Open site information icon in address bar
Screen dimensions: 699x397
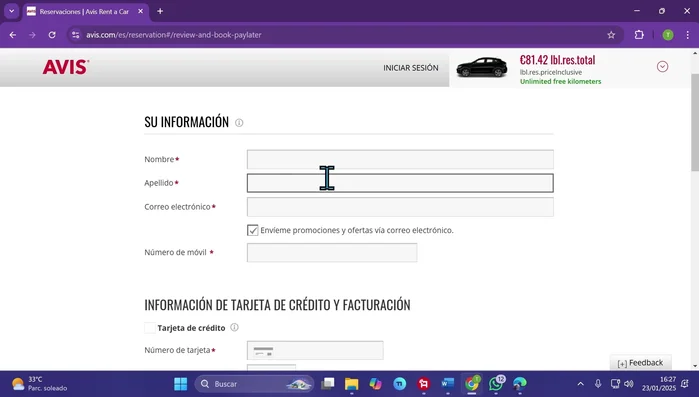[76, 35]
